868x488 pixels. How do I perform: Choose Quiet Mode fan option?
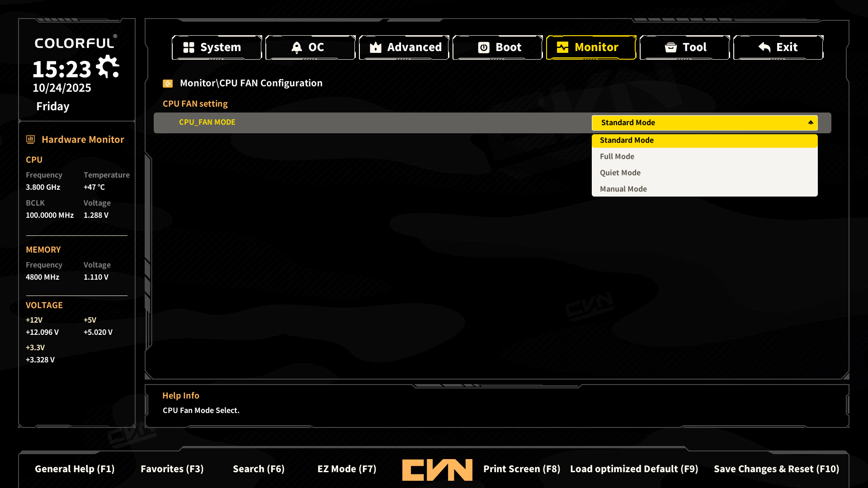click(x=620, y=173)
